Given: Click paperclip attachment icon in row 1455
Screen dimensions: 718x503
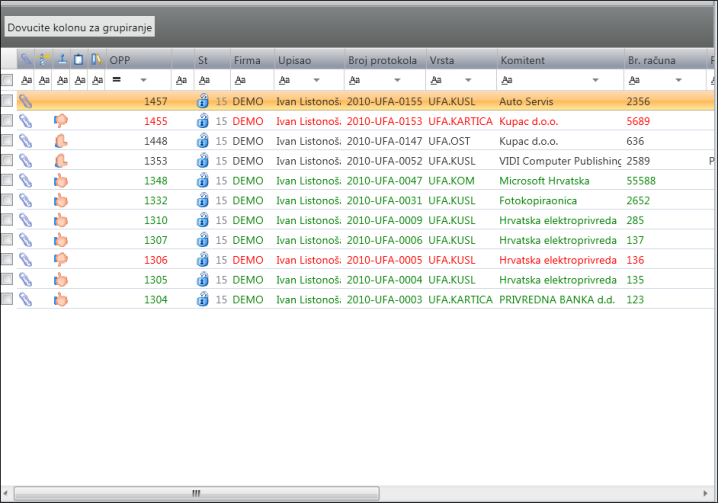Looking at the screenshot, I should 26,121.
